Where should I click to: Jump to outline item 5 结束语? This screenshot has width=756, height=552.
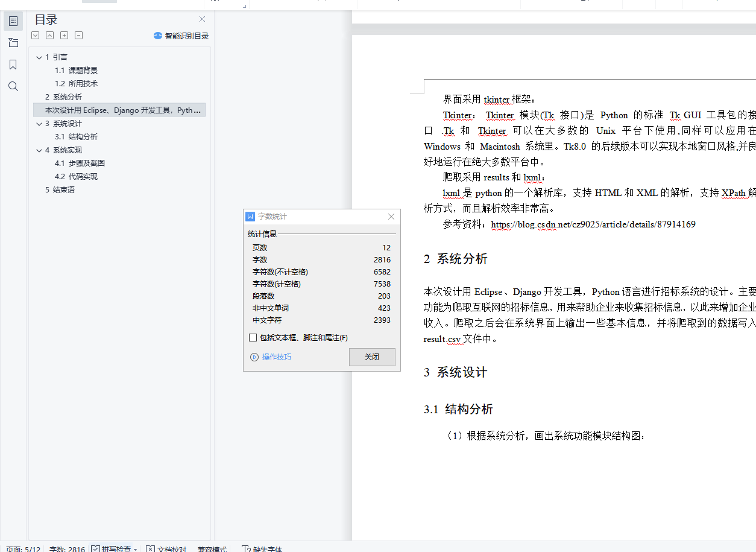click(x=60, y=190)
